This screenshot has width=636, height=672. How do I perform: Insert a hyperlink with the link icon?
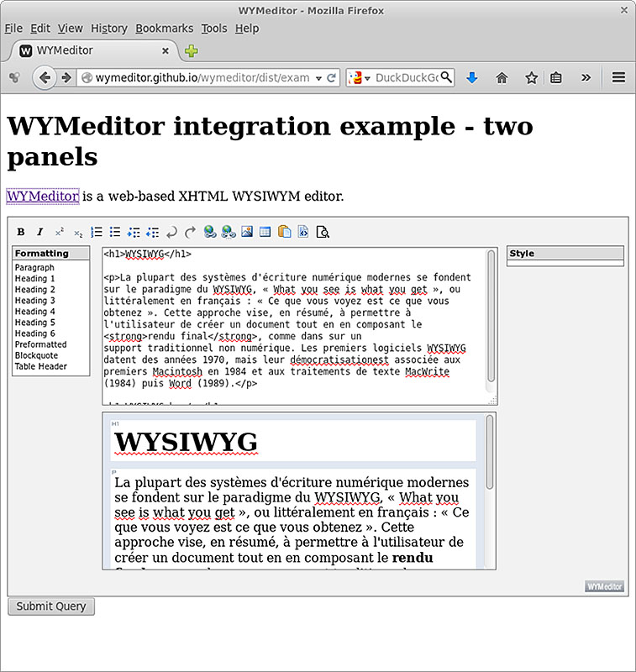pos(209,232)
